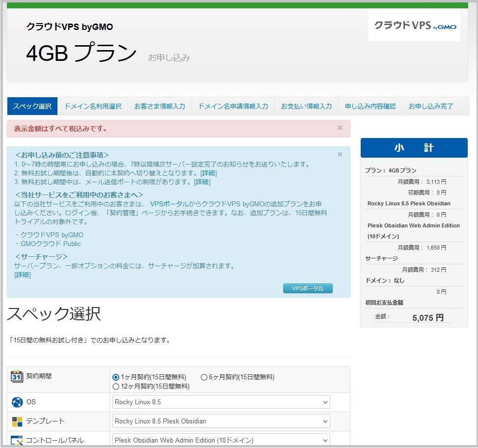Screen dimensions: 478x448
Task: Click the control panel icon beside コントロールパネル
Action: point(17,440)
